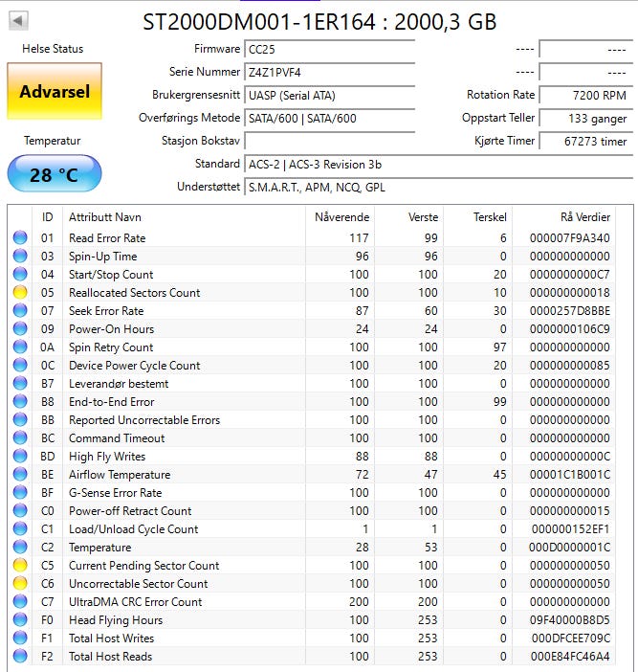The width and height of the screenshot is (638, 672).
Task: Click the 28 °C temperature indicator
Action: pos(54,174)
